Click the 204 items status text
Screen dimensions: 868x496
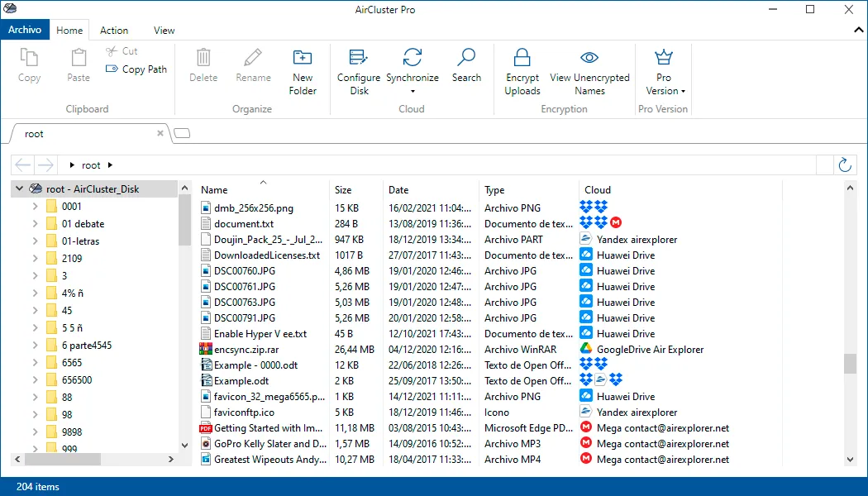[x=38, y=487]
